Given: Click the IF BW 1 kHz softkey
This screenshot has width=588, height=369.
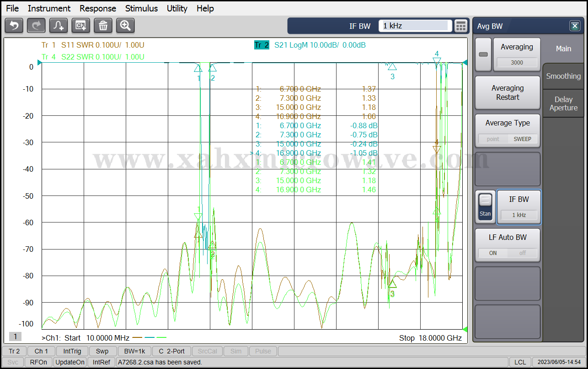Looking at the screenshot, I should point(519,207).
